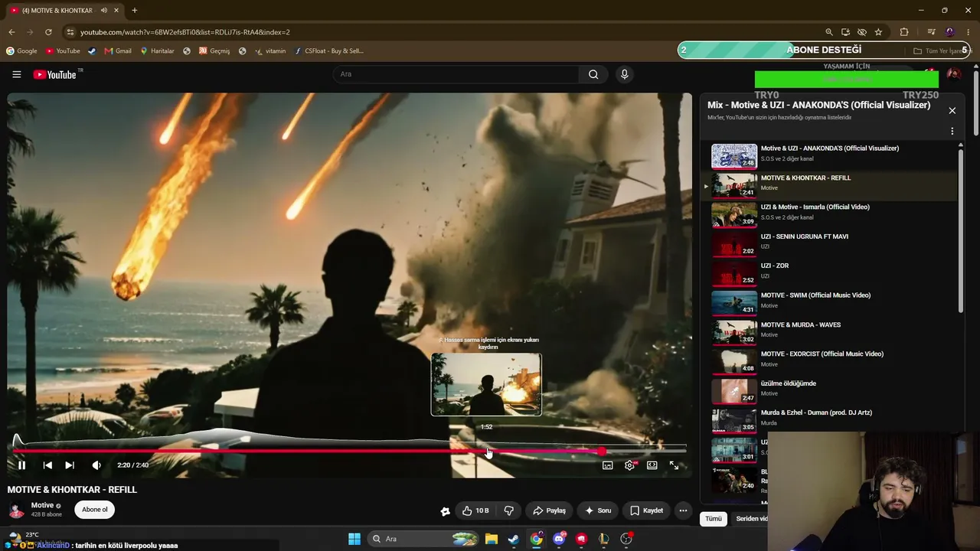Open player settings gear
980x551 pixels.
[629, 465]
